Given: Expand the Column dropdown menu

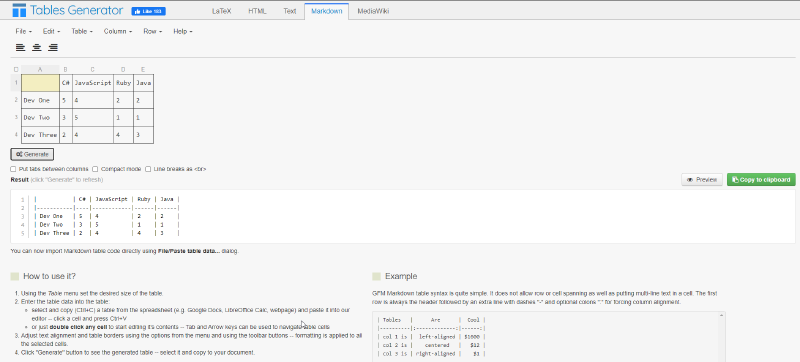Looking at the screenshot, I should pos(118,31).
